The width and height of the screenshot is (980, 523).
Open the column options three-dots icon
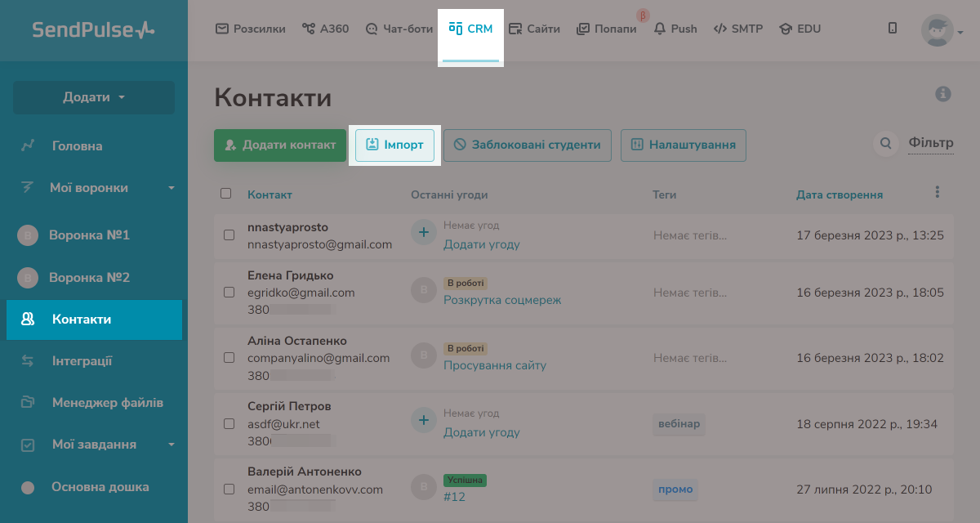938,193
